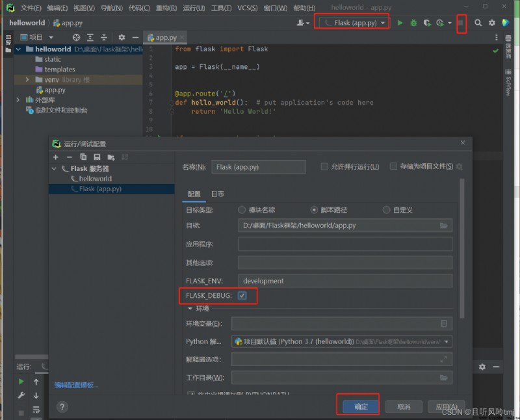
Task: Select helloworld configuration in dialog list
Action: (95, 179)
